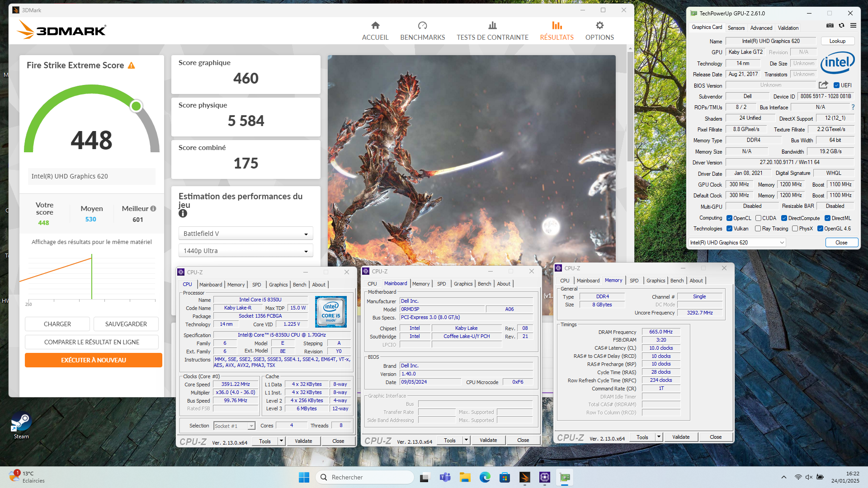This screenshot has height=488, width=868.
Task: Toggle DirectML checkbox in GPU-Z
Action: (x=827, y=218)
